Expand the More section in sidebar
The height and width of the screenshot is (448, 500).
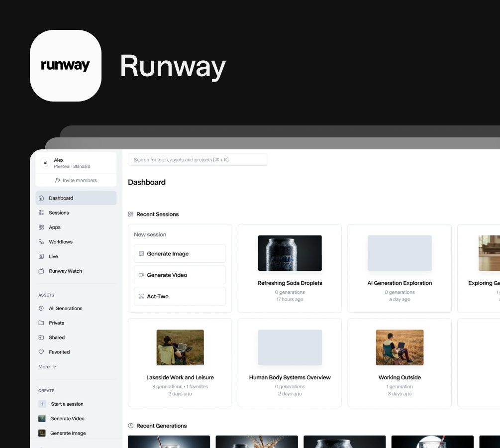pyautogui.click(x=48, y=367)
